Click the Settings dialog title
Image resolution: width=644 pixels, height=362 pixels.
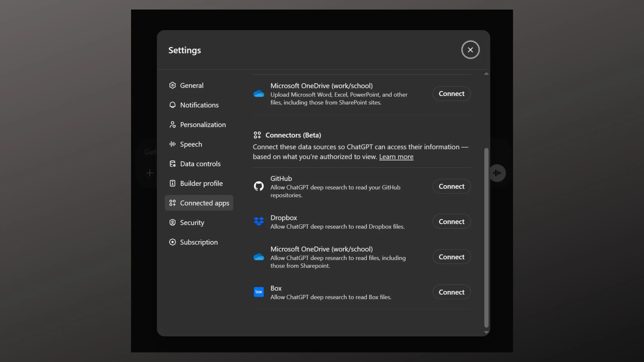tap(184, 51)
